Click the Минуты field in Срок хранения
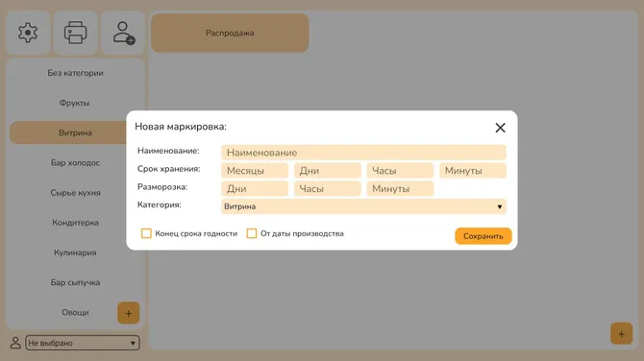644x361 pixels. click(x=473, y=170)
